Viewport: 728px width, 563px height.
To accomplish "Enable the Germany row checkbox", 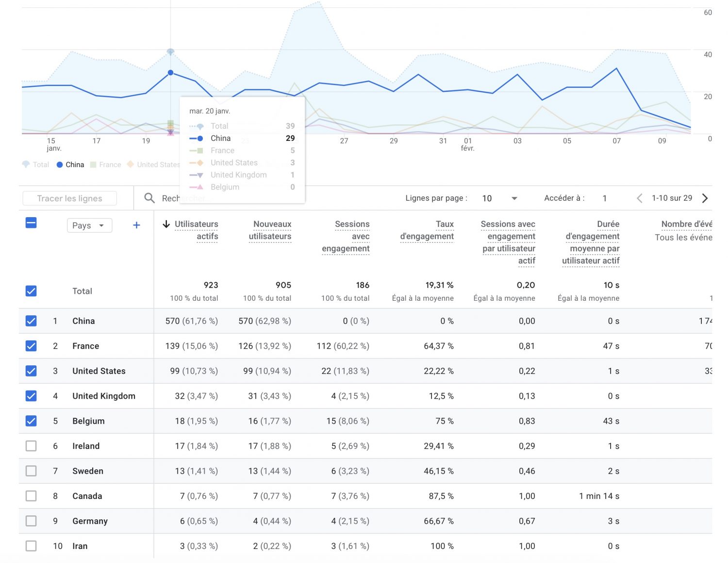I will point(31,521).
